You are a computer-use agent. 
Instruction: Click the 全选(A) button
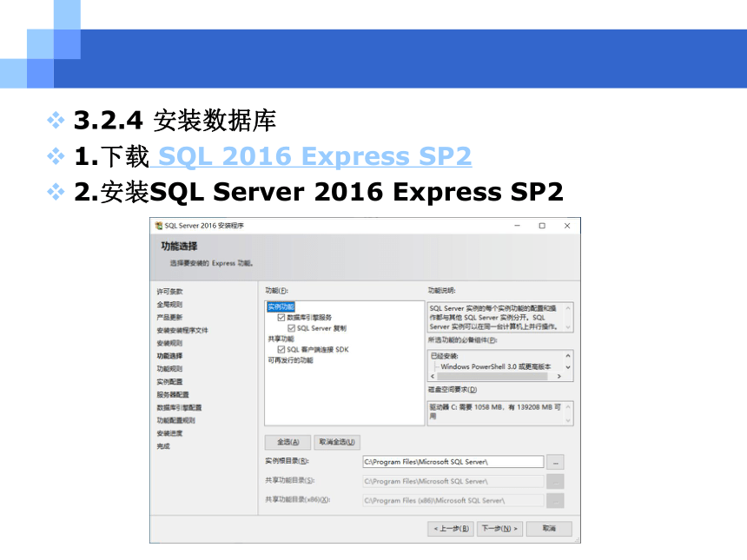[288, 442]
